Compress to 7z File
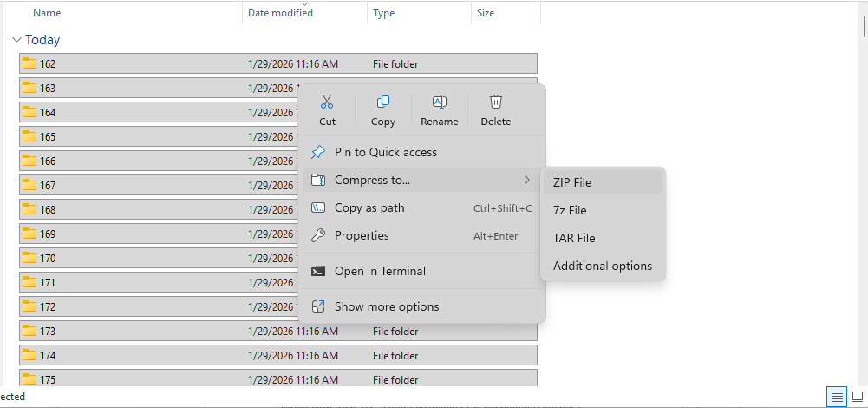The width and height of the screenshot is (868, 408). click(x=603, y=210)
